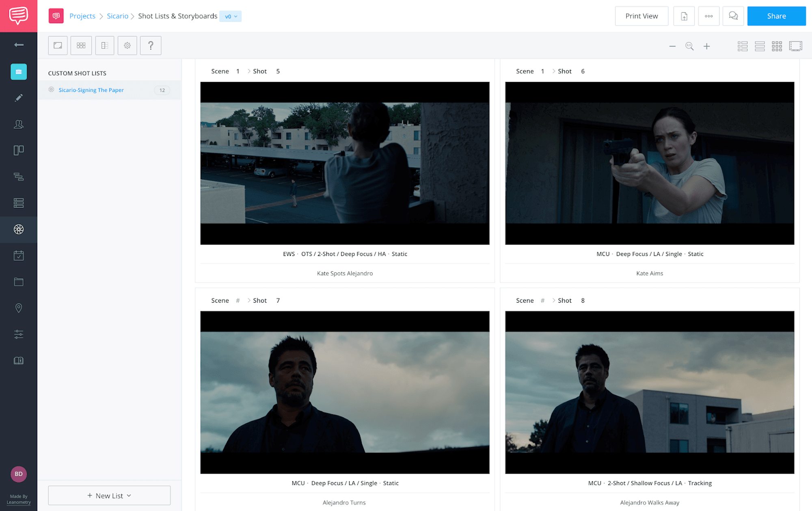Click 'OTS / 2-Shot / Deep Focus / HA' specs
This screenshot has width=812, height=511.
(343, 254)
